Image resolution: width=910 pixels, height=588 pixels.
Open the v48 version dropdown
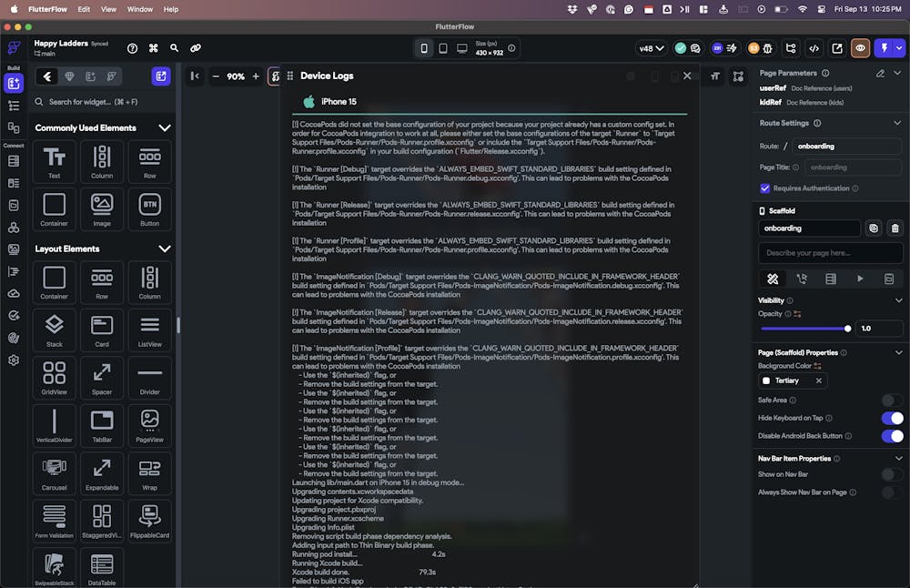click(x=652, y=48)
